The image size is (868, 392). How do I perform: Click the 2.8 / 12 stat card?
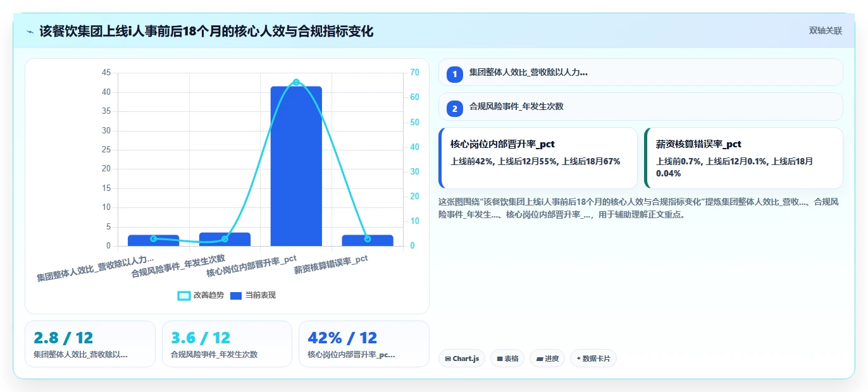90,344
